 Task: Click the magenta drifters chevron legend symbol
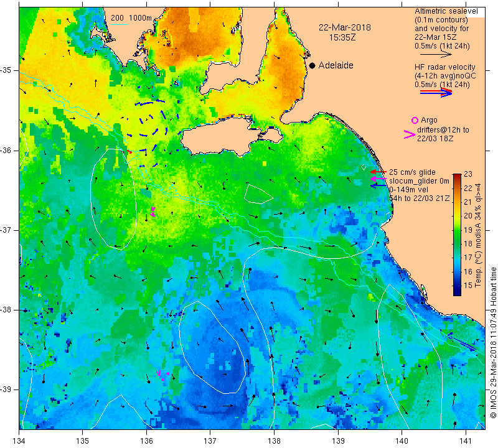click(x=410, y=134)
